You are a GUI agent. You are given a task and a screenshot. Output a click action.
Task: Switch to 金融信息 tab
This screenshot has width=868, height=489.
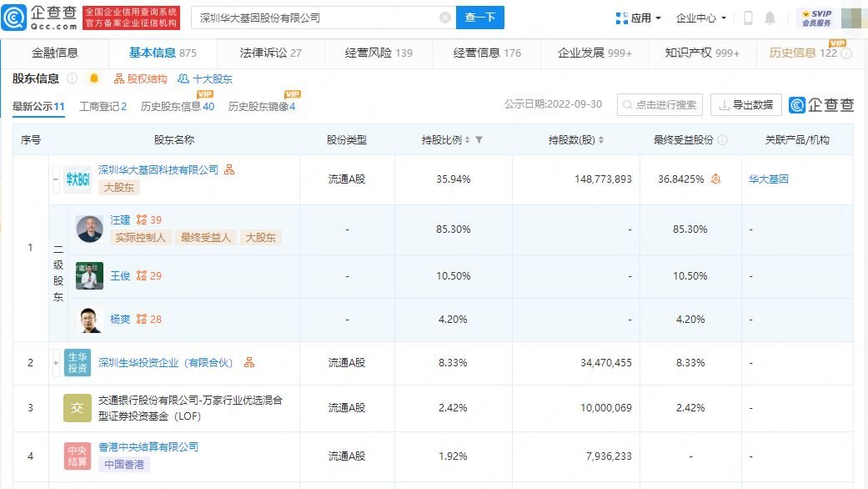(55, 53)
